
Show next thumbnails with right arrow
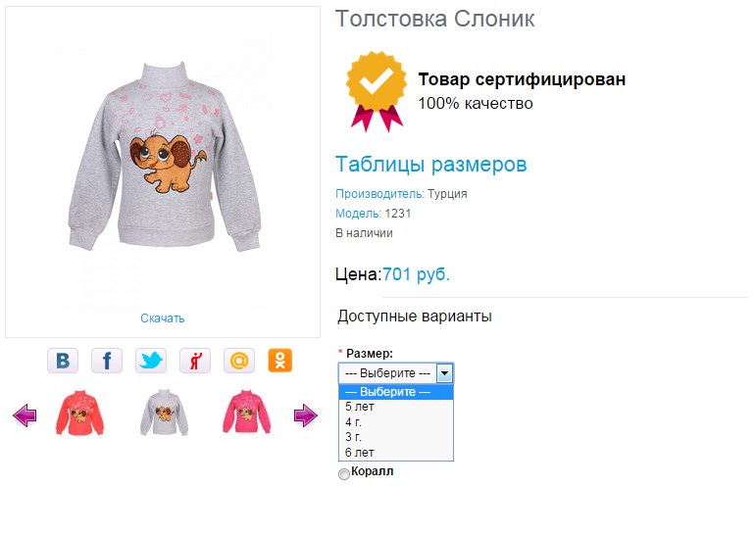click(x=306, y=415)
